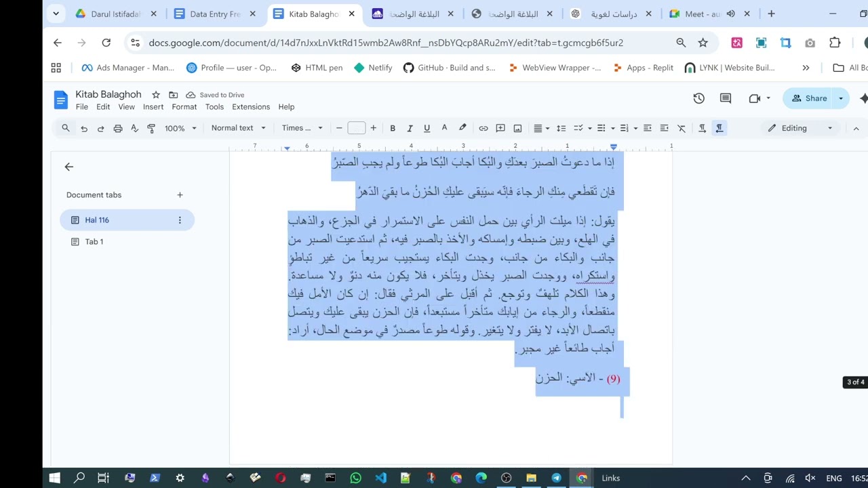Open the File menu

[82, 107]
